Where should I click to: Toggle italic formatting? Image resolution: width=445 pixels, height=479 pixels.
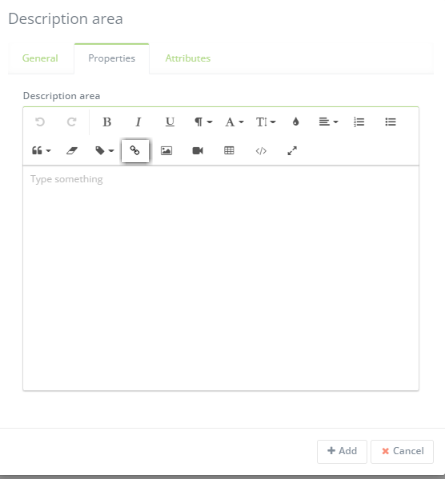point(138,122)
